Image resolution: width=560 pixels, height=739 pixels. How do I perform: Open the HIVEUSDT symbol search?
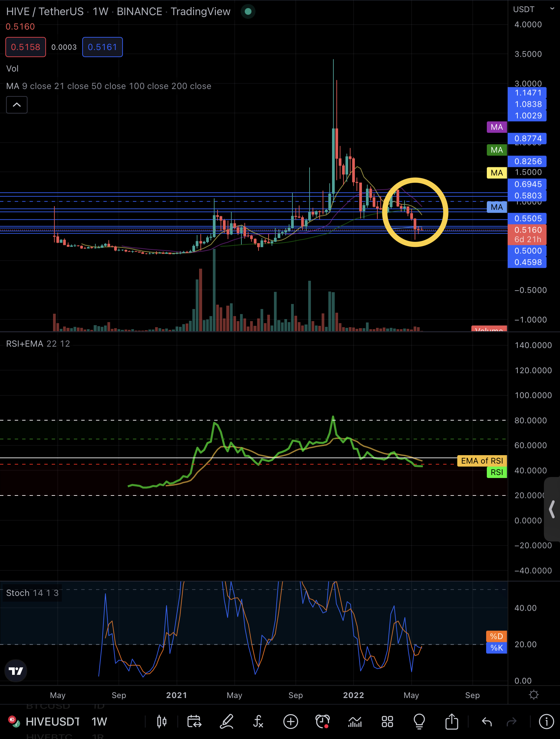pos(53,722)
